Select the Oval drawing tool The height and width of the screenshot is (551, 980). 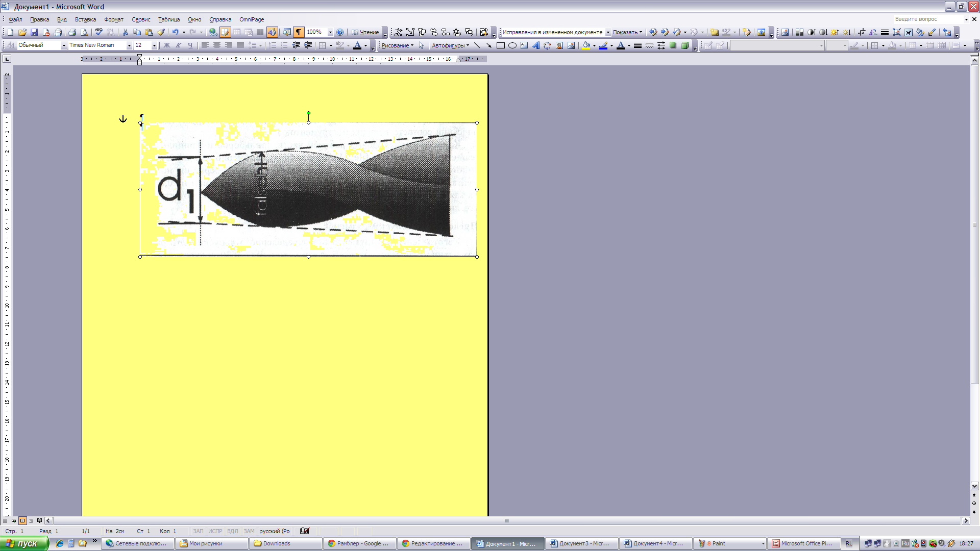512,45
